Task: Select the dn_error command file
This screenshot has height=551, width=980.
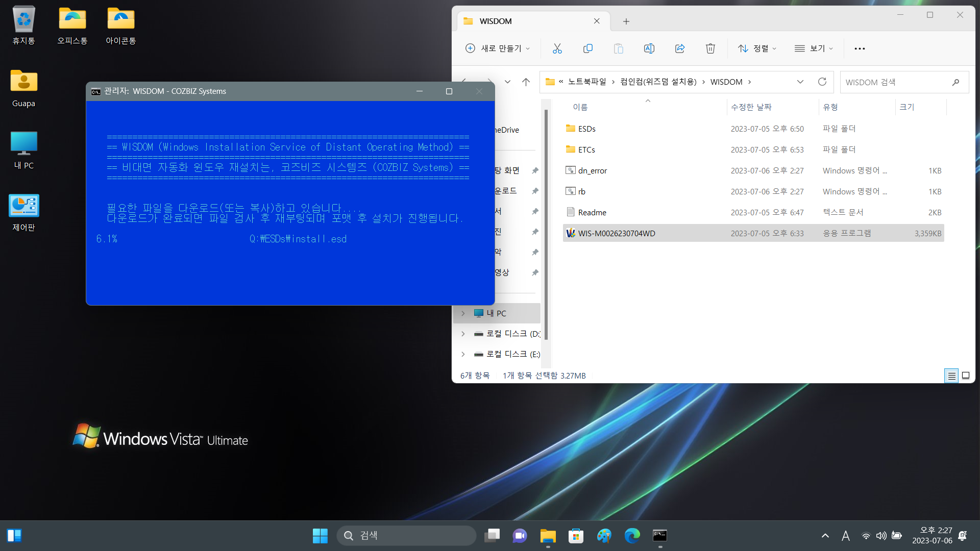Action: point(753,170)
